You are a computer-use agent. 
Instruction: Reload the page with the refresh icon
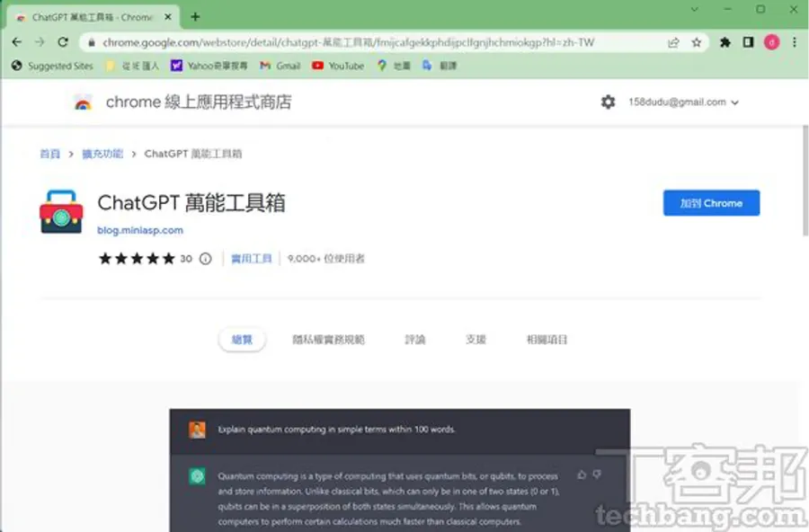coord(63,42)
